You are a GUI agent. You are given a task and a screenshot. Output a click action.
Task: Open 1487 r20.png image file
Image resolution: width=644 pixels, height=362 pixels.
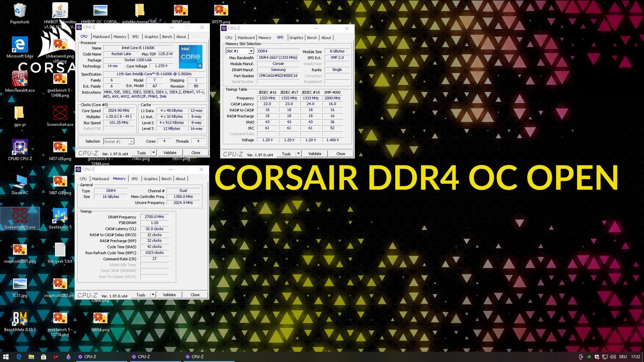point(60,184)
